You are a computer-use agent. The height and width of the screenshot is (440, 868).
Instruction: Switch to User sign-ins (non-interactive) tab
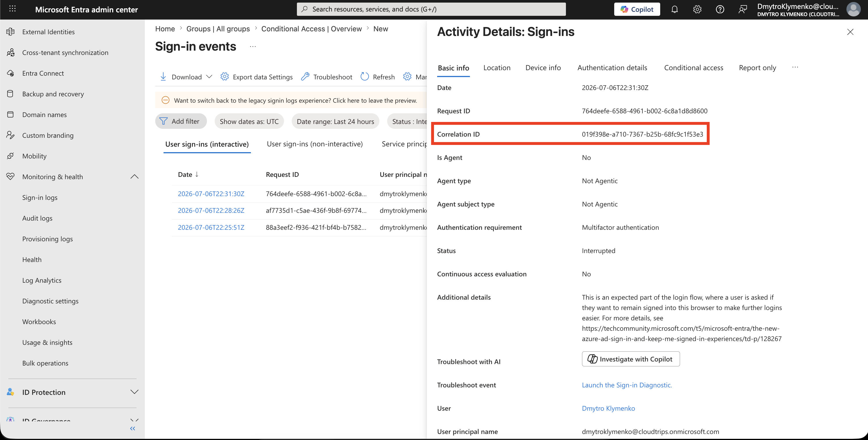click(x=315, y=144)
